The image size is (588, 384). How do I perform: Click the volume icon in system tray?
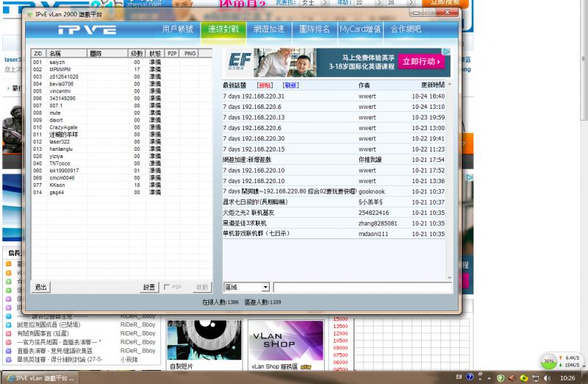tap(545, 377)
